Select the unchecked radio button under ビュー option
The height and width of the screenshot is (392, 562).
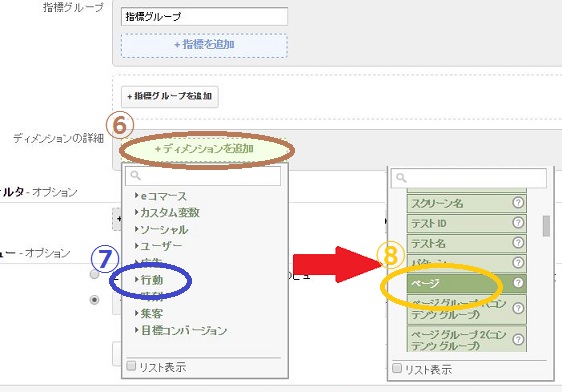point(94,275)
